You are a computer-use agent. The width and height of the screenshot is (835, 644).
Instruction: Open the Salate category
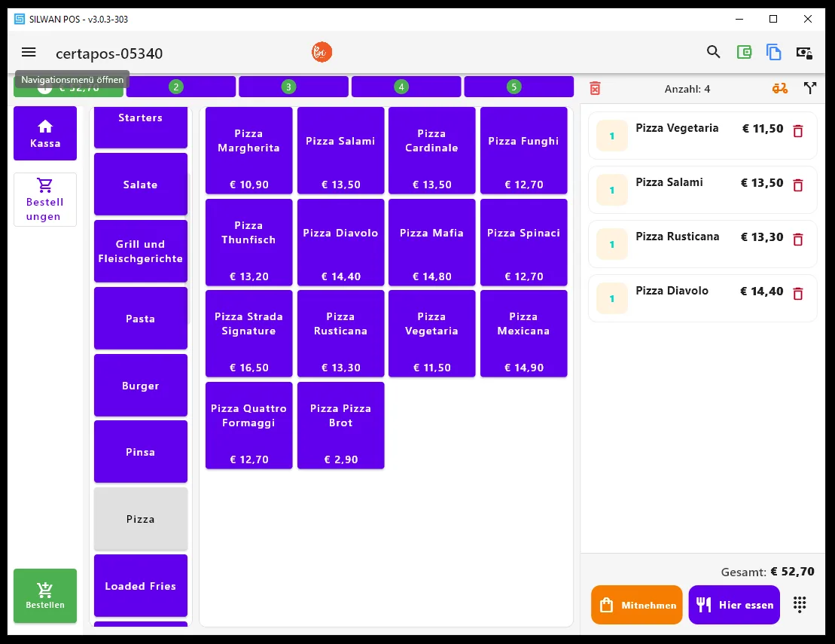[141, 185]
